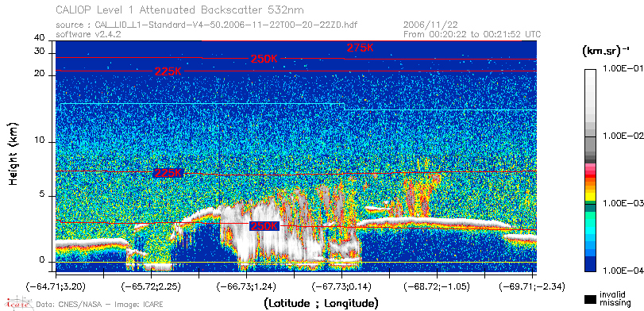The image size is (644, 311).
Task: Click the '40' height axis tick label
Action: [x=40, y=38]
